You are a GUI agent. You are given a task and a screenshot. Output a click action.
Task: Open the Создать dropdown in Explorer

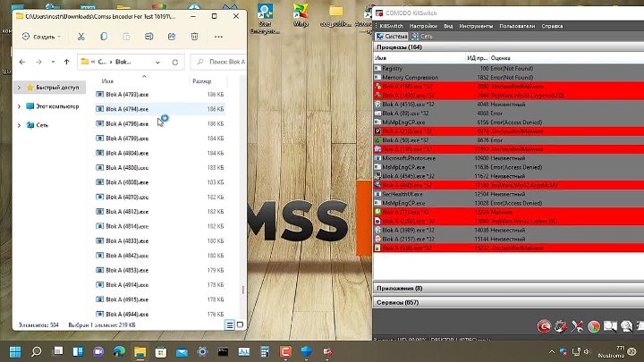tap(41, 37)
